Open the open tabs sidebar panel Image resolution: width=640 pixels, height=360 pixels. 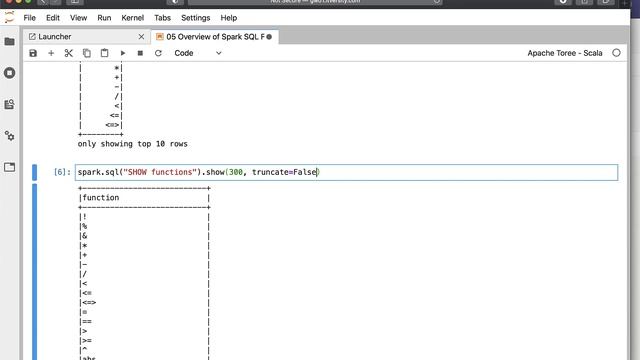click(x=9, y=167)
